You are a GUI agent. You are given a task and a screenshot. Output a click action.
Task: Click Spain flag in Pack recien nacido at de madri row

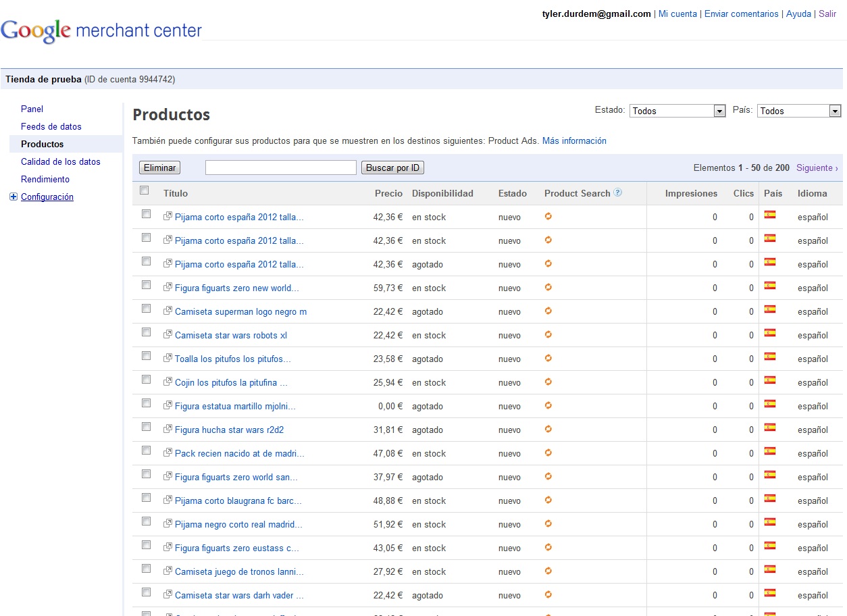tap(769, 451)
